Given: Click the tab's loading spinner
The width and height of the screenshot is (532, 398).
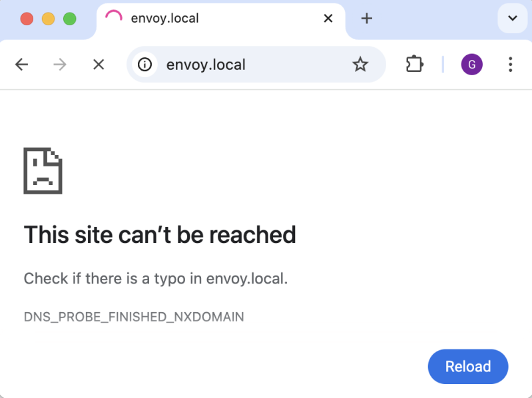Looking at the screenshot, I should [114, 19].
